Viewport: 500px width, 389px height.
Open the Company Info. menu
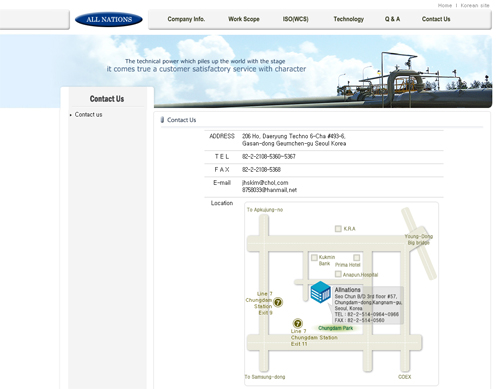tap(186, 19)
